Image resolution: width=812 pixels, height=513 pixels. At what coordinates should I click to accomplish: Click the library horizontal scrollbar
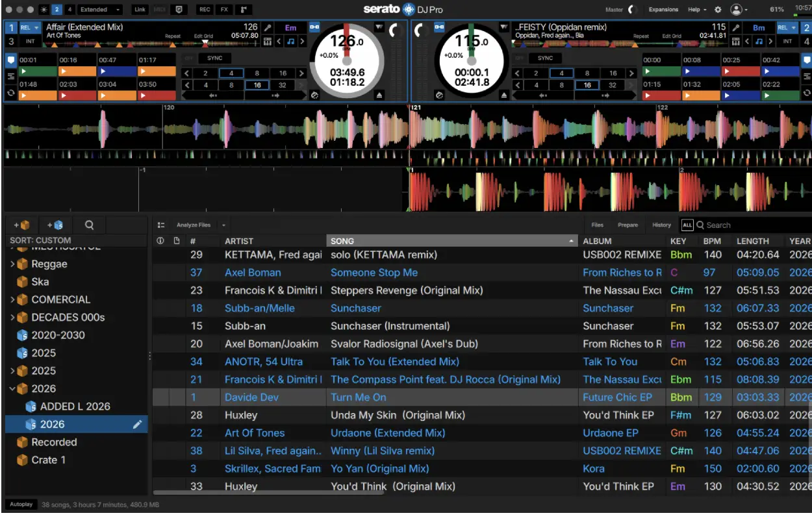(x=270, y=493)
